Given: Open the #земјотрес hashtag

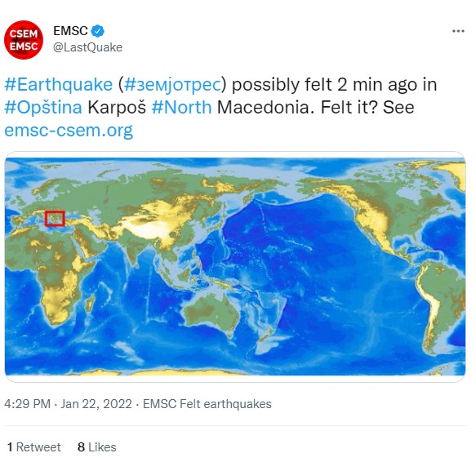Looking at the screenshot, I should (x=172, y=84).
